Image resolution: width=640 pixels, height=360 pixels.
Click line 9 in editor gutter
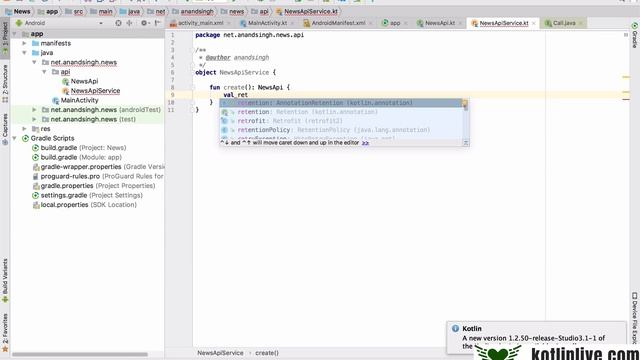pos(173,95)
